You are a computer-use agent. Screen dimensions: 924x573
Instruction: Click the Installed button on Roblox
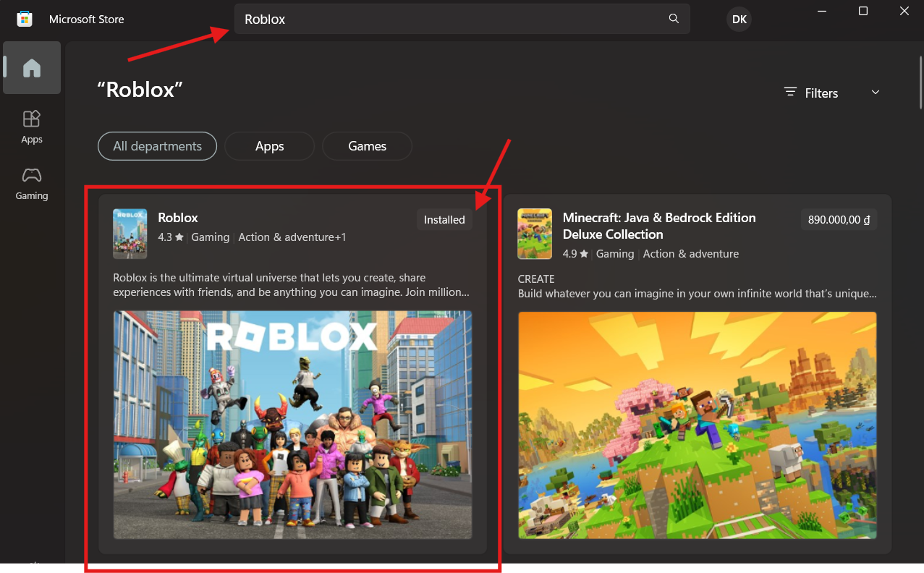click(444, 220)
